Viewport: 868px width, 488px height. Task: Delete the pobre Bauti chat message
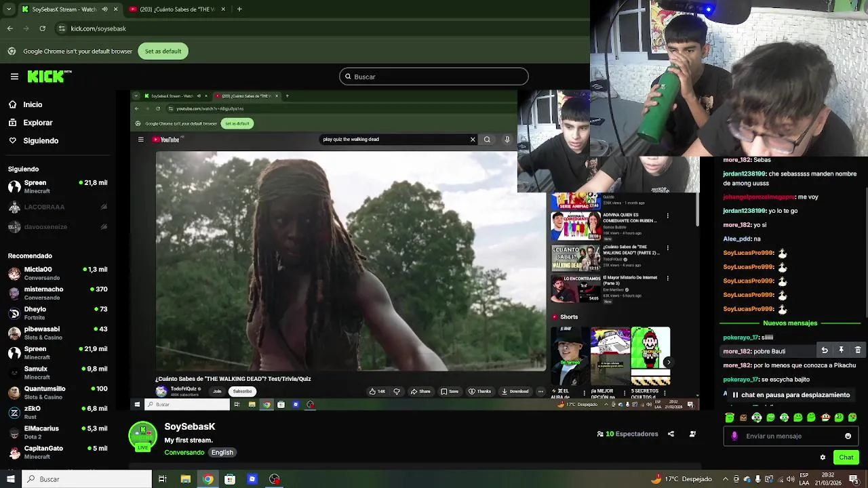click(858, 350)
